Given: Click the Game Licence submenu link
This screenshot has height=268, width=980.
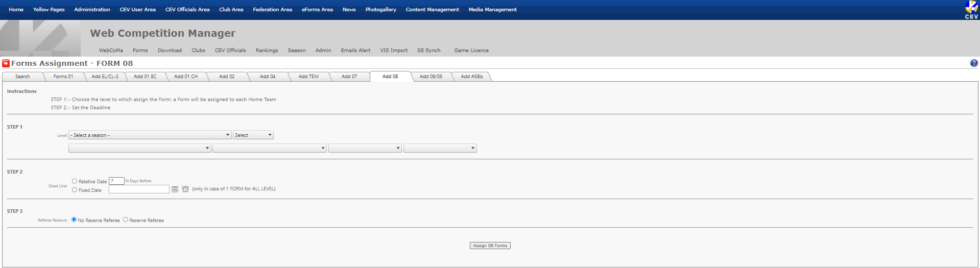Looking at the screenshot, I should click(471, 51).
